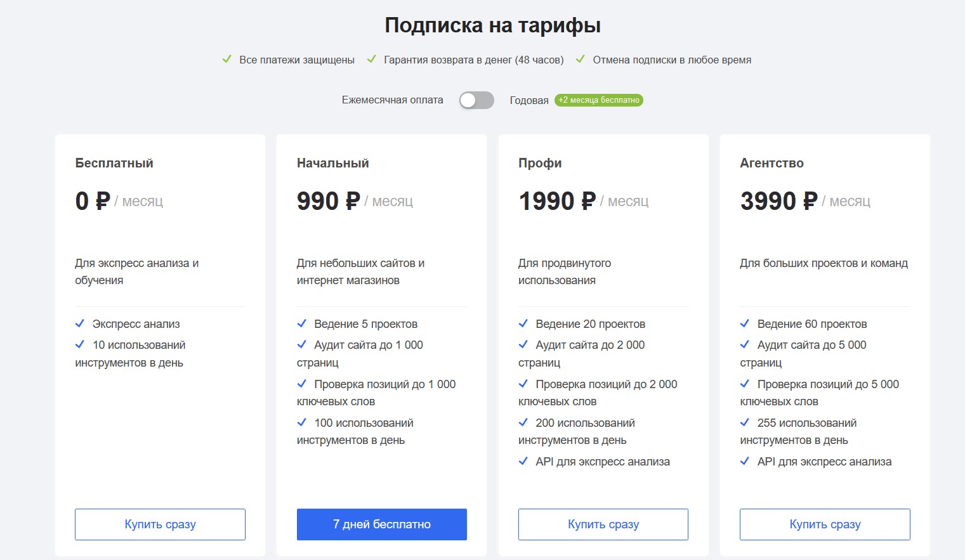Click the 'Подписка на тарифы' heading

coord(492,25)
